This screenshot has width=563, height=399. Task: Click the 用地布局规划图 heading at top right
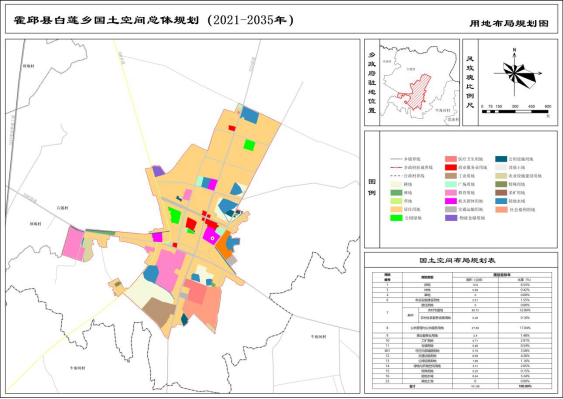pos(509,24)
